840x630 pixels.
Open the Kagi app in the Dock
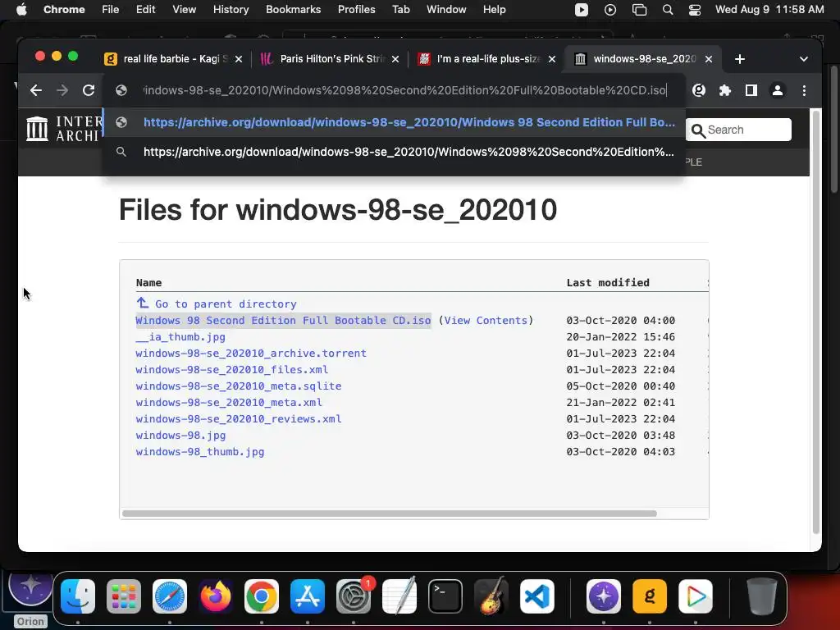coord(650,596)
